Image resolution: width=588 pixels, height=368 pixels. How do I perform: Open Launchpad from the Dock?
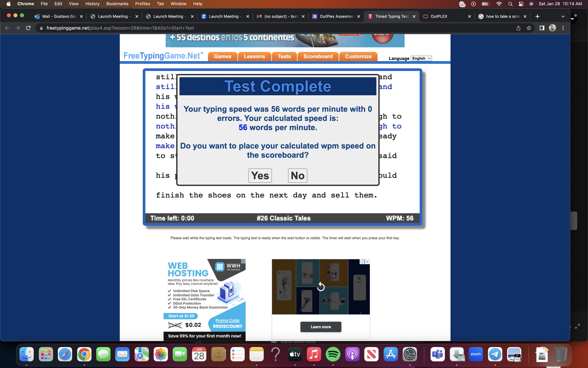[46, 354]
